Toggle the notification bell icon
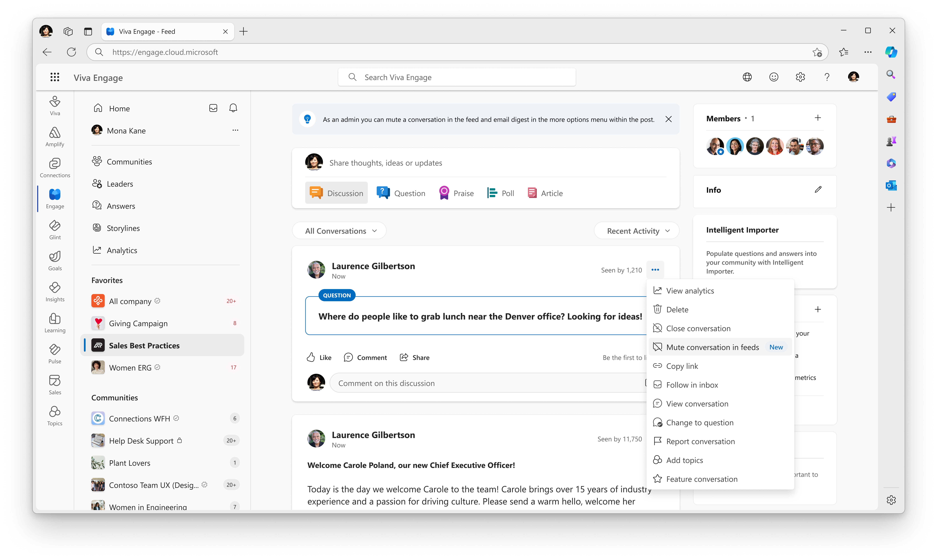This screenshot has width=937, height=560. coord(233,108)
